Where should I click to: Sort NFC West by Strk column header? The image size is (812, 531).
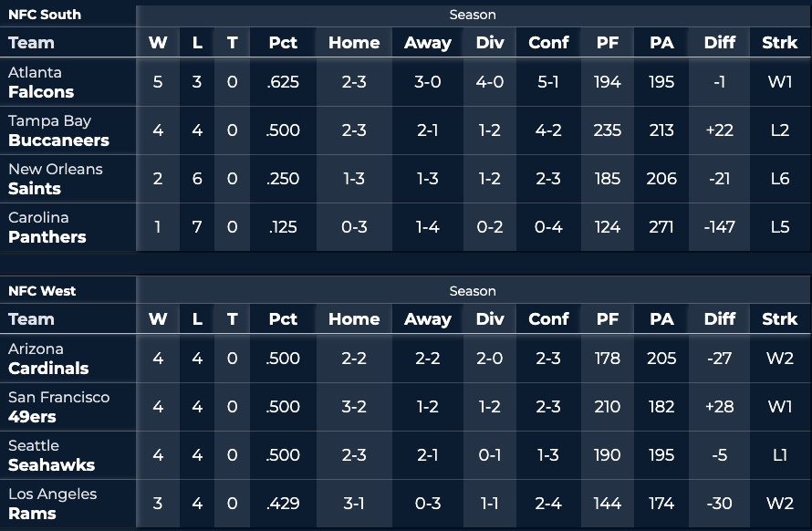point(779,318)
